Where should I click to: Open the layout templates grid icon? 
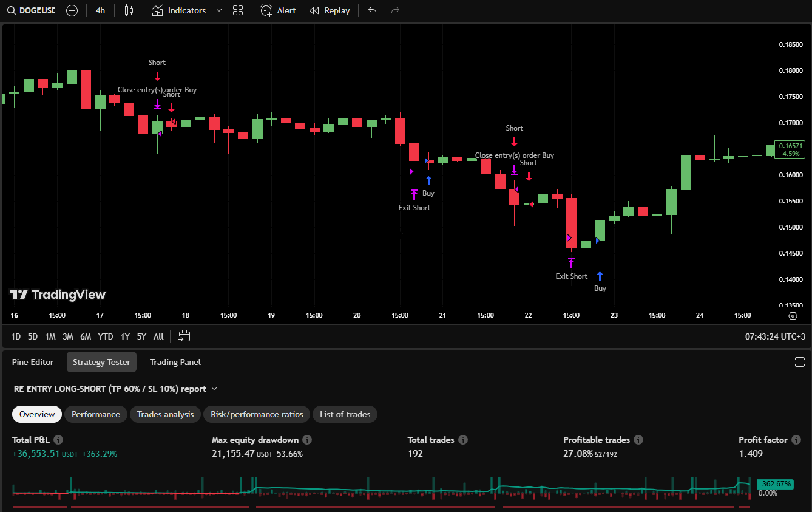click(x=238, y=10)
